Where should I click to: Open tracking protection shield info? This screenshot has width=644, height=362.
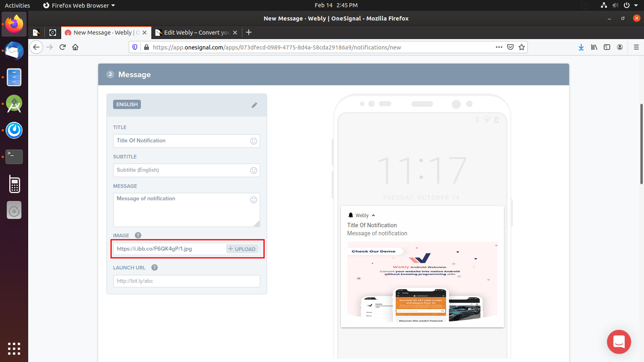tap(135, 47)
